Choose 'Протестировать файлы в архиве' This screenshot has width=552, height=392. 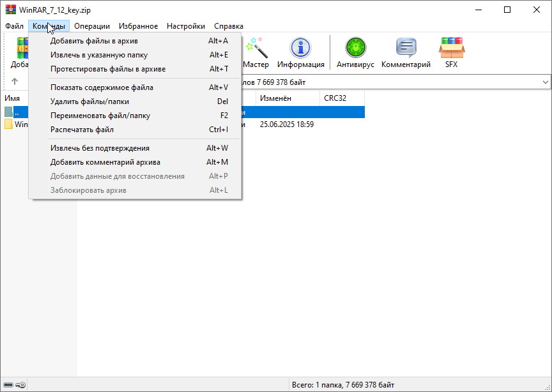(x=135, y=69)
